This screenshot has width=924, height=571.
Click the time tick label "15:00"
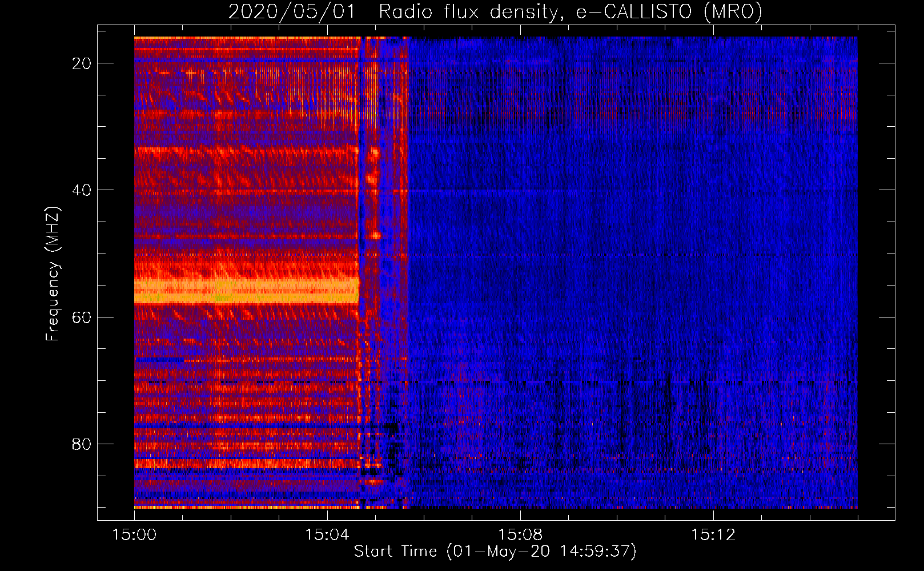134,534
